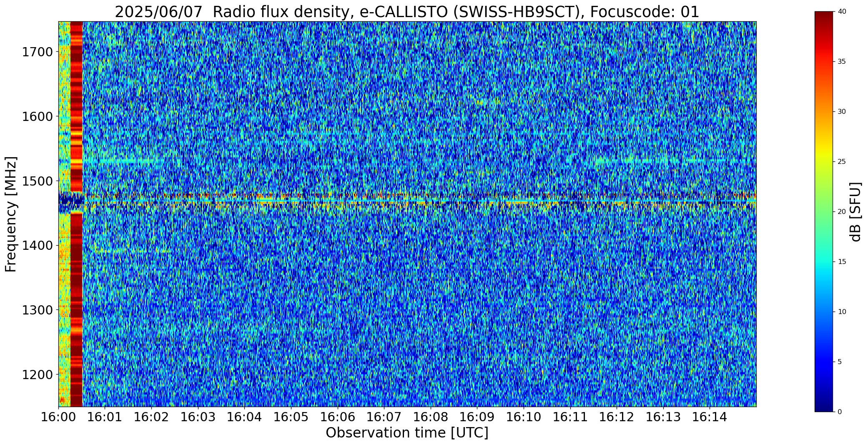The width and height of the screenshot is (868, 445).
Task: Click the 16:12 time tick label
Action: pyautogui.click(x=617, y=417)
